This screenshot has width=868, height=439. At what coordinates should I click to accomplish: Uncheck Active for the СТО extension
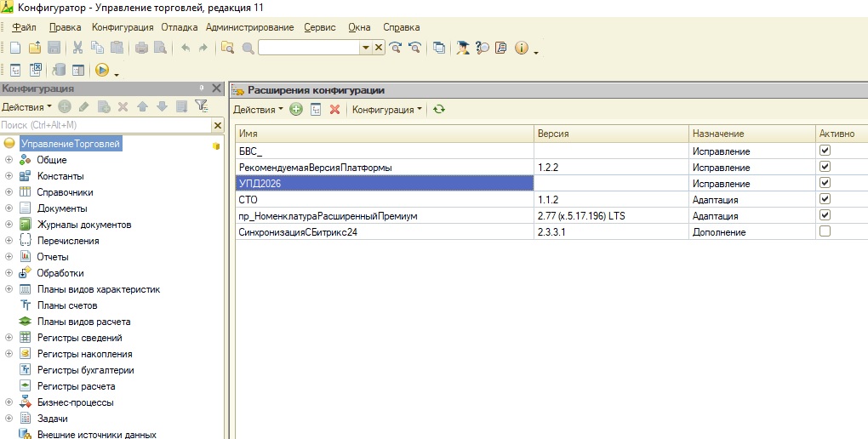824,199
